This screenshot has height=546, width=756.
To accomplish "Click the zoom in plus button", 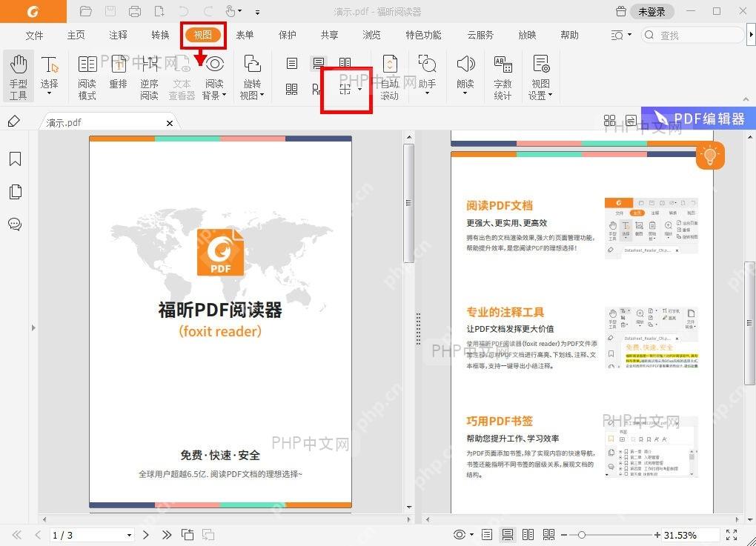I will click(657, 535).
